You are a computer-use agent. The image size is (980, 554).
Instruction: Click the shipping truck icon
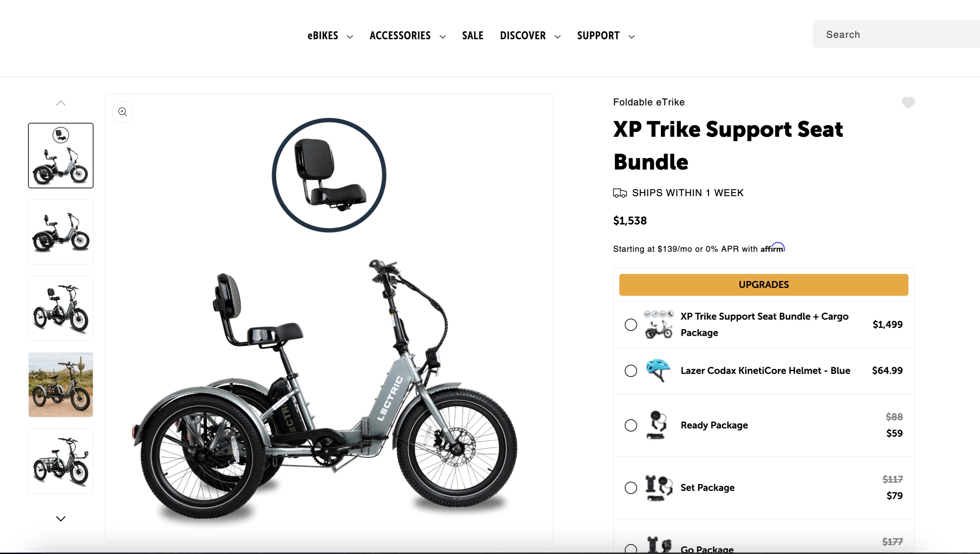620,193
